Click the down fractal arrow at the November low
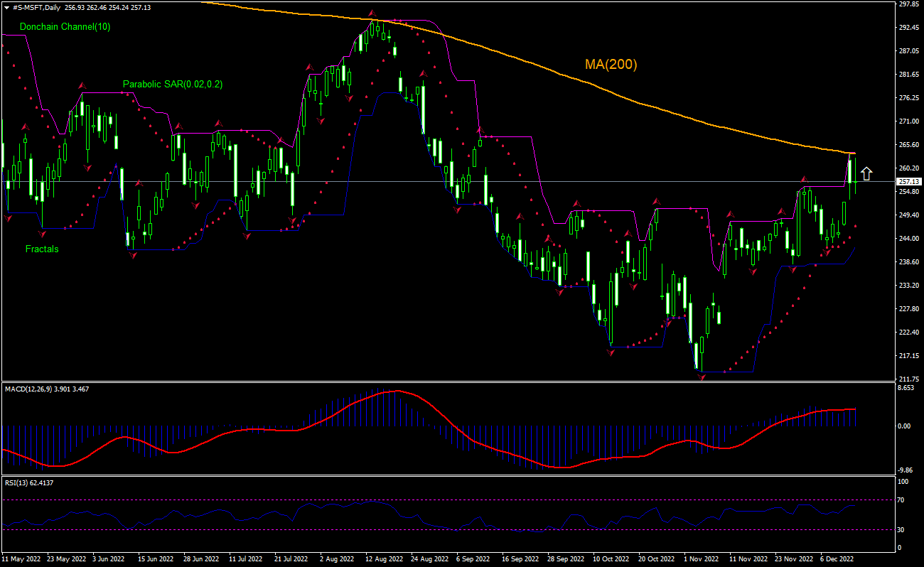This screenshot has width=924, height=567. (702, 377)
